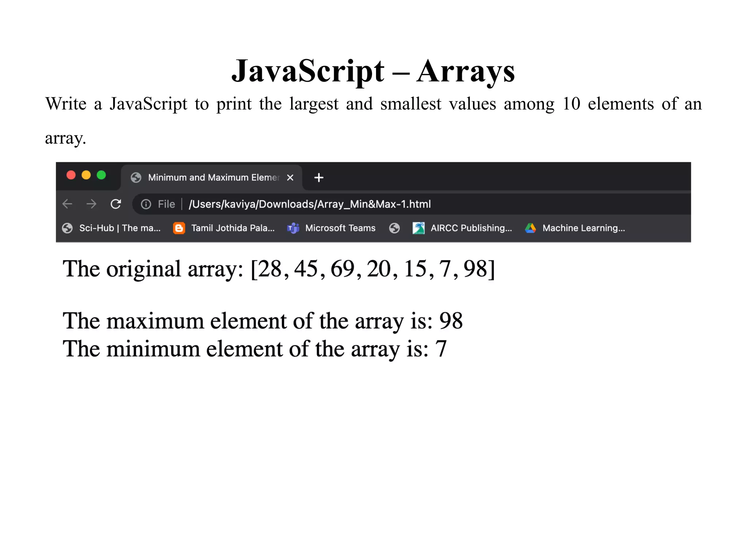Image resolution: width=747 pixels, height=560 pixels.
Task: Open Machine Learning Drive bookmark
Action: 575,228
